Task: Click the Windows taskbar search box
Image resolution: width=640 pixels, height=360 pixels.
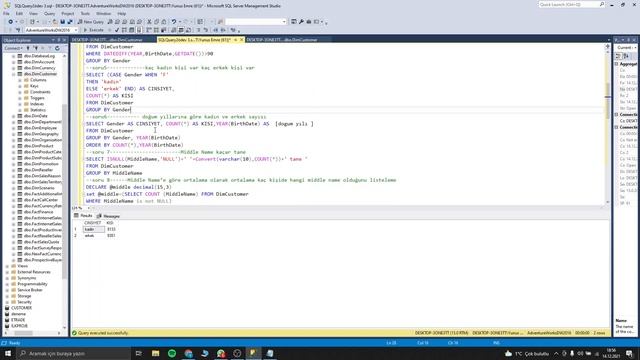Action: point(73,353)
